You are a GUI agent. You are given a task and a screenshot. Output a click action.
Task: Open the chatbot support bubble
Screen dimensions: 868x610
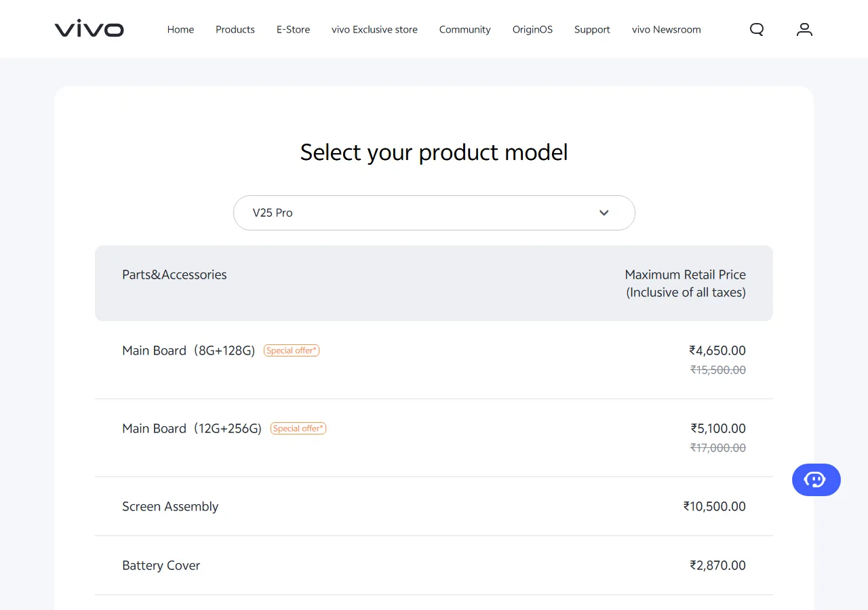point(816,480)
